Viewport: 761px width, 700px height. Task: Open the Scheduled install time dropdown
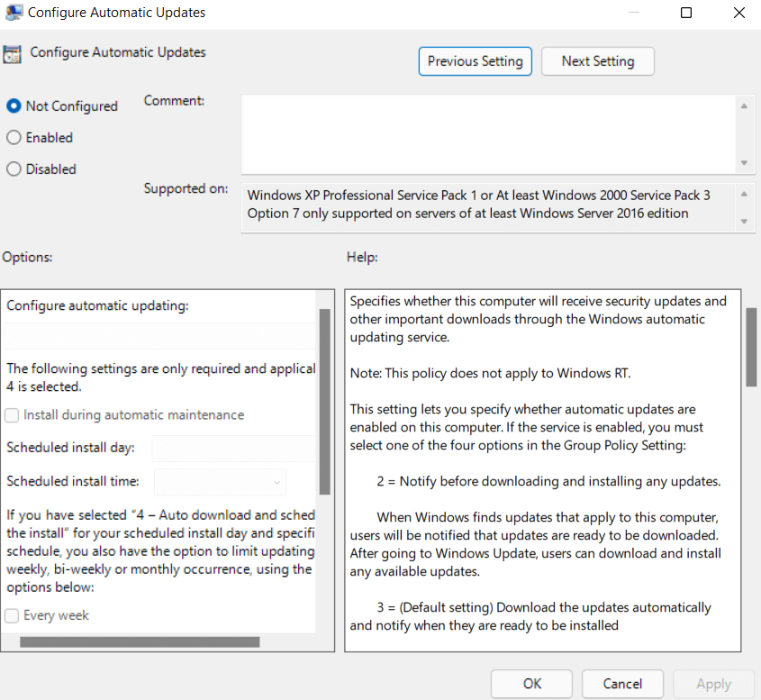click(221, 482)
